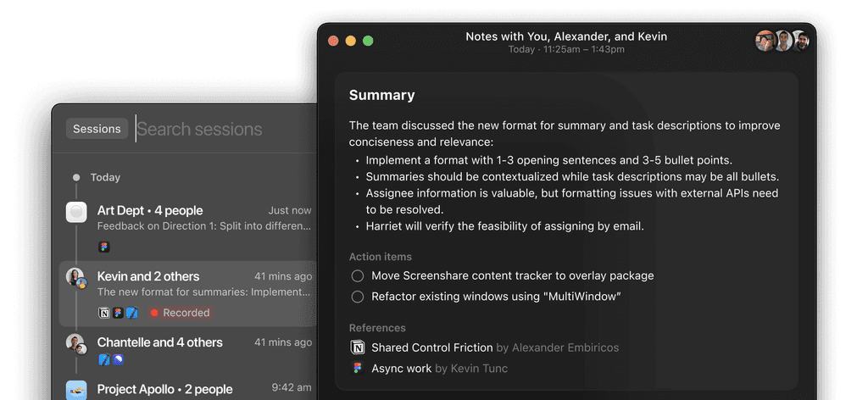Click the Summaries should be contextualized bullet
Screen dimensions: 868x400
click(572, 177)
